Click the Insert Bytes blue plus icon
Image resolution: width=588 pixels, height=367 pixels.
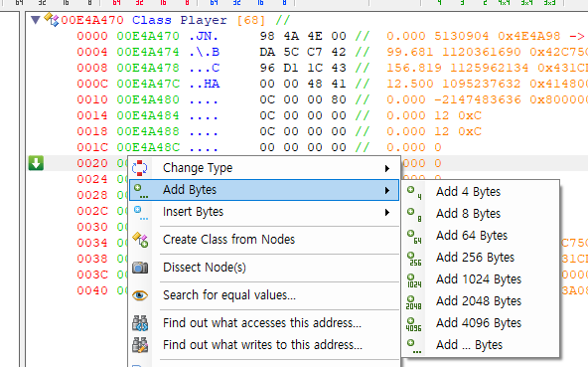(141, 213)
